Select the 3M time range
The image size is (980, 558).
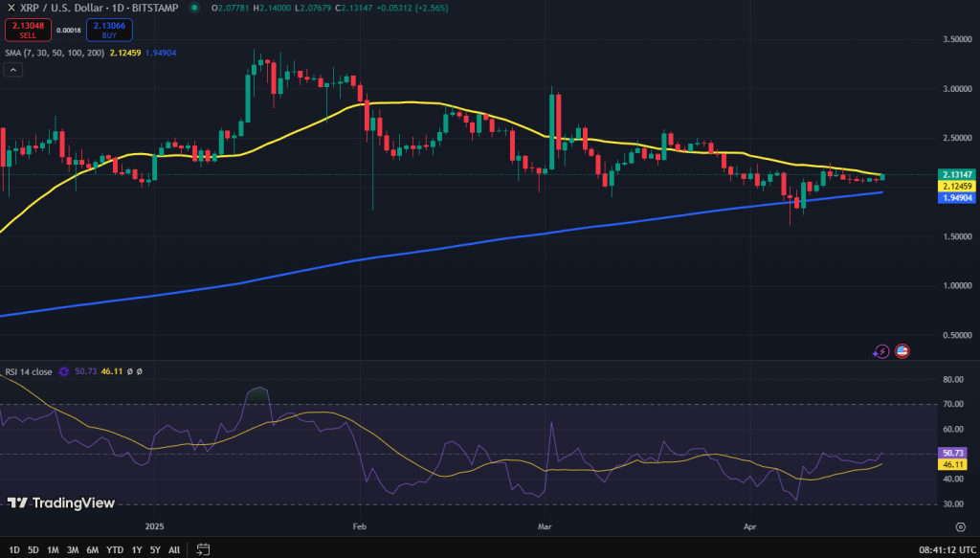(x=73, y=550)
